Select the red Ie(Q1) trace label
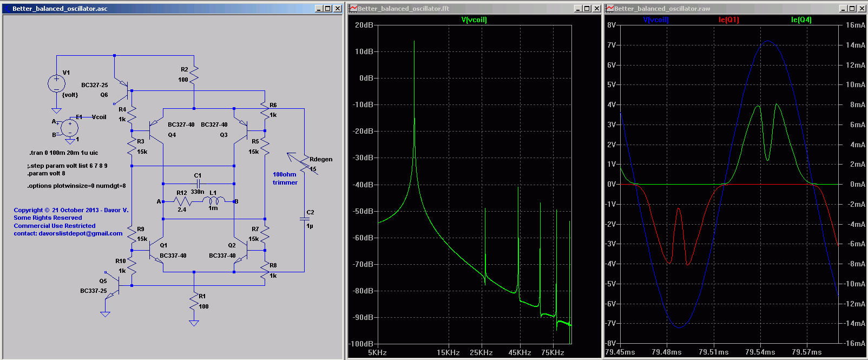Viewport: 868px width, 360px height. (x=728, y=20)
